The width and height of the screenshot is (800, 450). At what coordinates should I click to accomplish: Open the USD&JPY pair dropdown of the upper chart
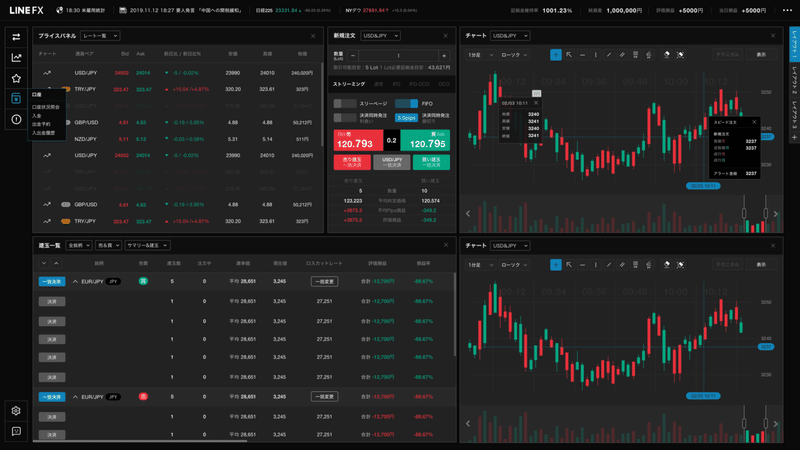[x=510, y=36]
